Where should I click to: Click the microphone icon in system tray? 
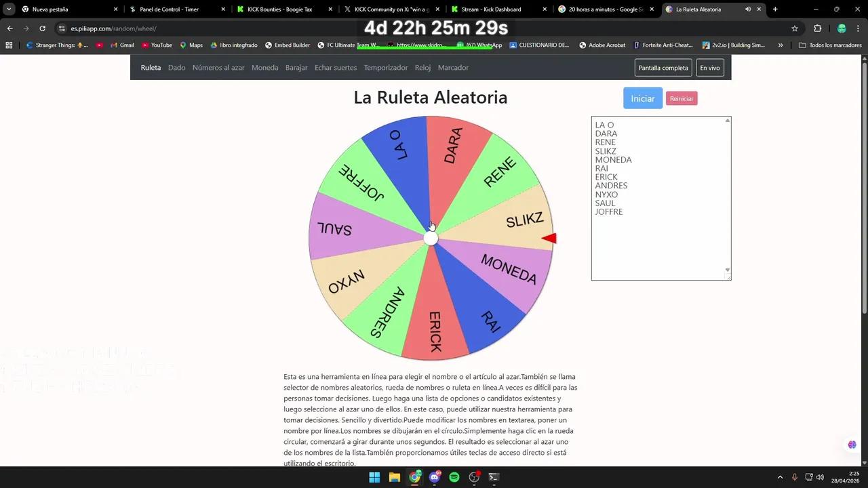tap(795, 477)
